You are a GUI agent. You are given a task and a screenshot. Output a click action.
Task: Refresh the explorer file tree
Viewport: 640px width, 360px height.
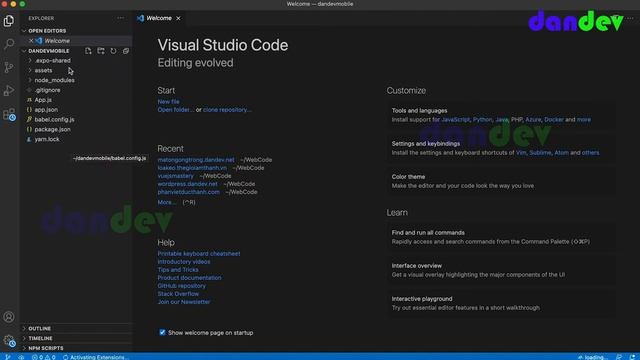[113, 51]
